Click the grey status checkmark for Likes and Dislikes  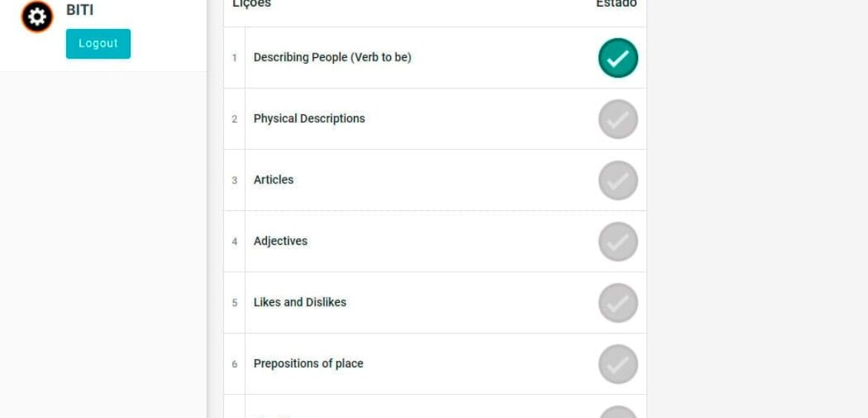click(x=618, y=303)
